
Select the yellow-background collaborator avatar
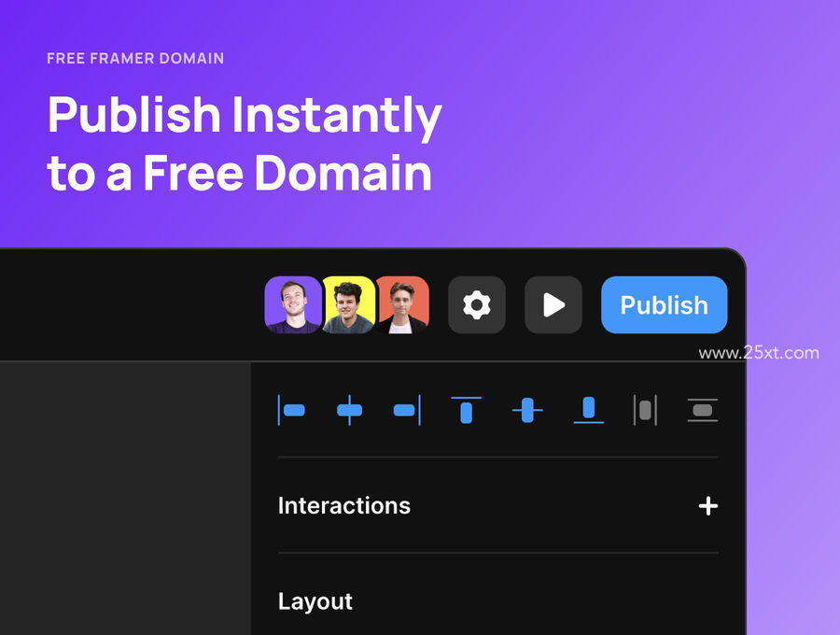[x=348, y=305]
